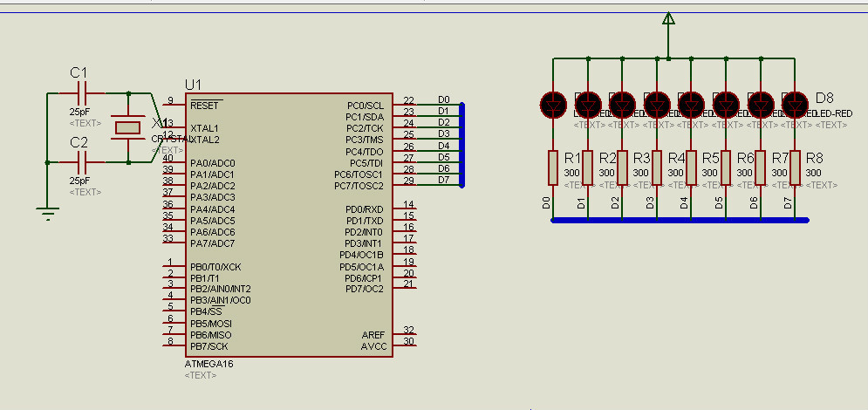Image resolution: width=868 pixels, height=410 pixels.
Task: Click the power terminal arrow above LEDs
Action: click(668, 20)
